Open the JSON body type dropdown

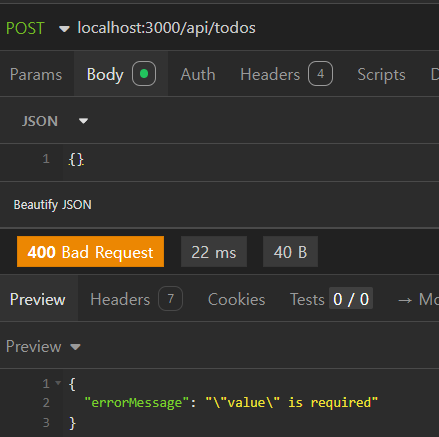55,121
